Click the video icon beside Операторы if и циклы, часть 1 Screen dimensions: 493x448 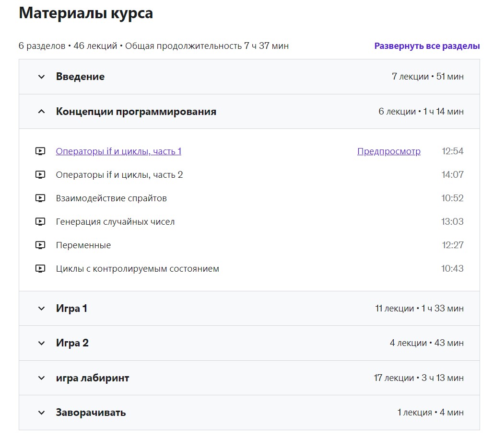[41, 151]
